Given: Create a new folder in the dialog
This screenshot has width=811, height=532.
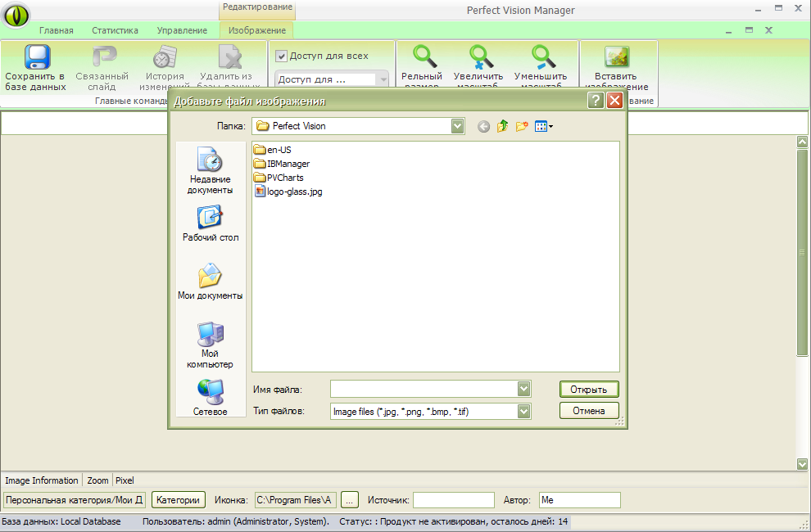Looking at the screenshot, I should (522, 126).
